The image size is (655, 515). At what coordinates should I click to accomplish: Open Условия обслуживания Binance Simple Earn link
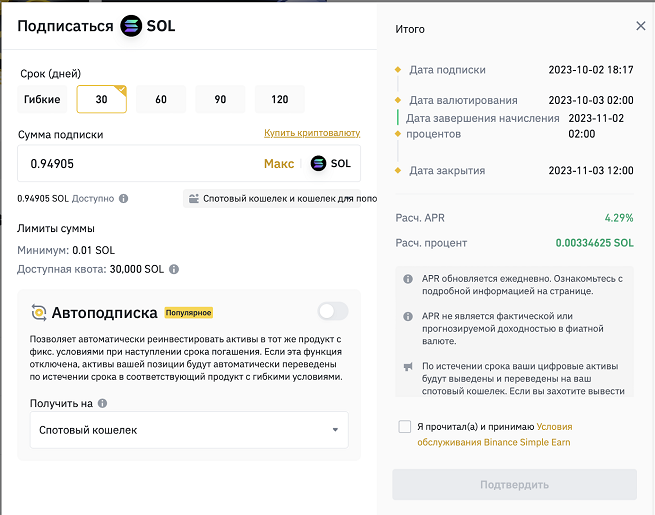[x=495, y=434]
